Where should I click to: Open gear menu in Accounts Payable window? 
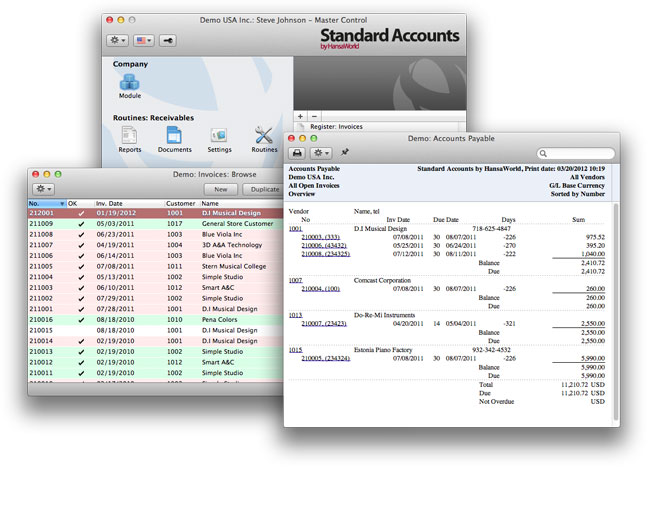point(321,153)
